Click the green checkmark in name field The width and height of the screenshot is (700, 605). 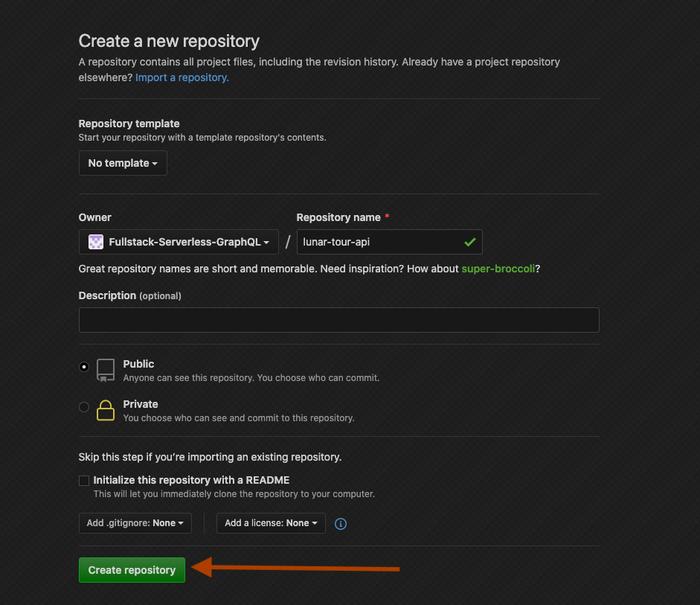coord(470,242)
